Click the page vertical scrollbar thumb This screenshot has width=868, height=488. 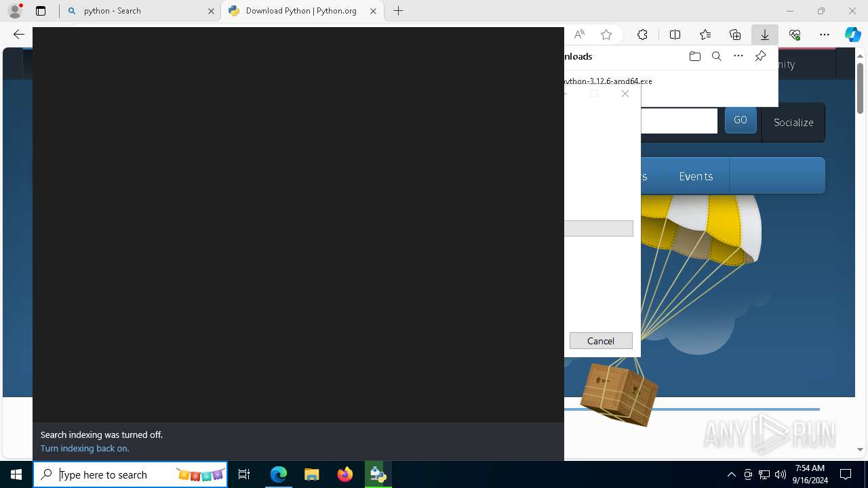tap(860, 88)
